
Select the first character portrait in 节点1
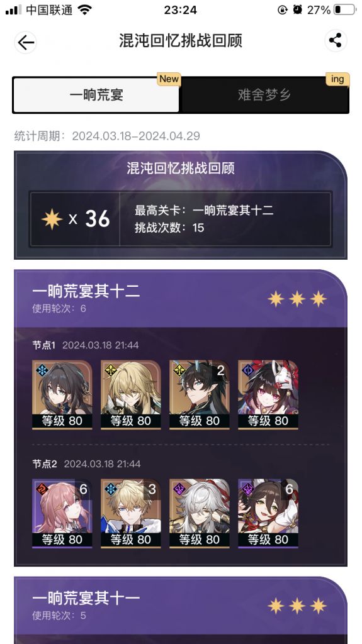[62, 395]
